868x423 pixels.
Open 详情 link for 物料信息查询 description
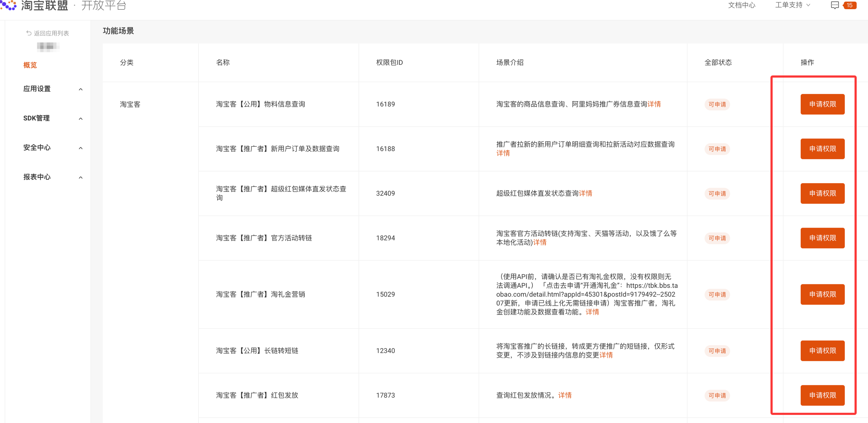click(x=654, y=104)
